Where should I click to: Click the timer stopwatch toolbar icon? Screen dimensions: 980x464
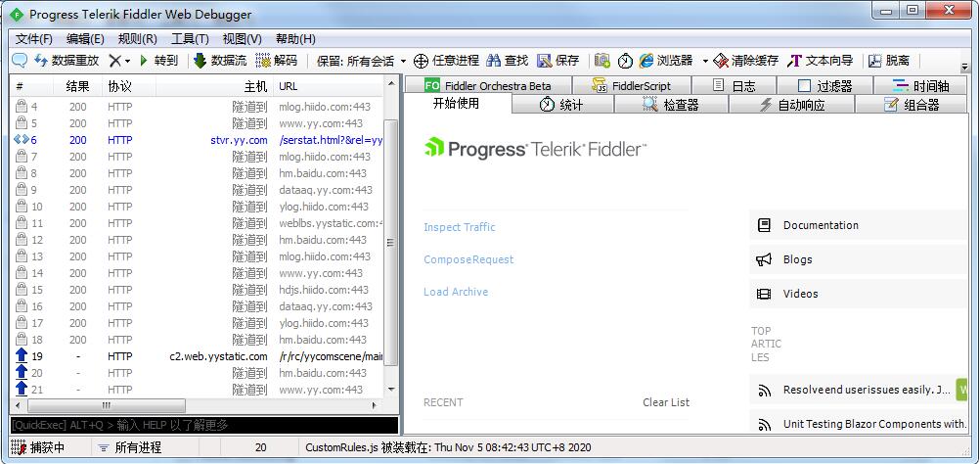(x=625, y=61)
